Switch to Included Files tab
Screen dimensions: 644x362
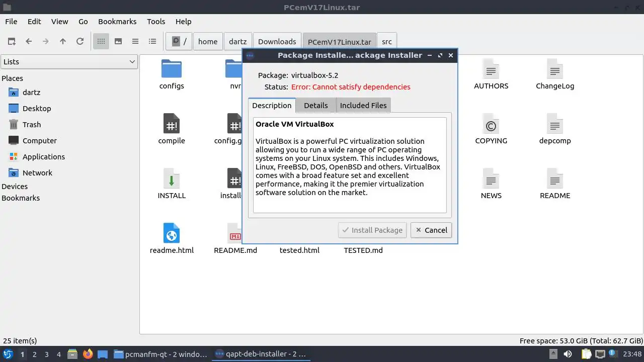point(363,106)
